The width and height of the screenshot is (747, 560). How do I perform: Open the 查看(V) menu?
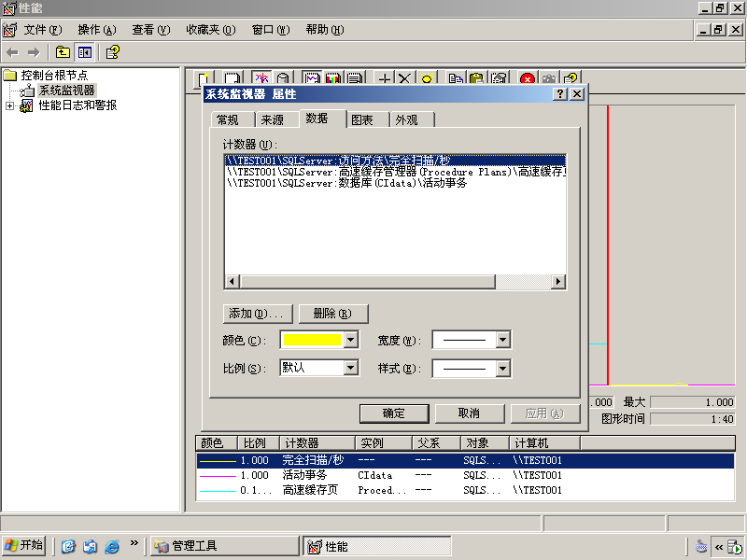pyautogui.click(x=151, y=30)
